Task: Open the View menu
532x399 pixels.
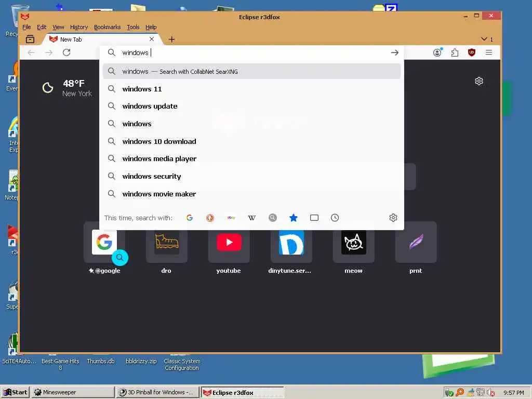Action: [58, 27]
